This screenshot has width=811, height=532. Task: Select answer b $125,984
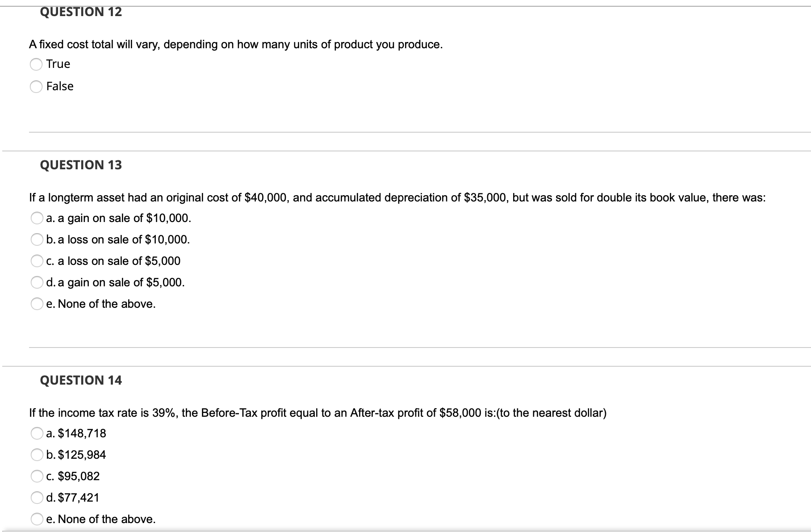tap(37, 455)
